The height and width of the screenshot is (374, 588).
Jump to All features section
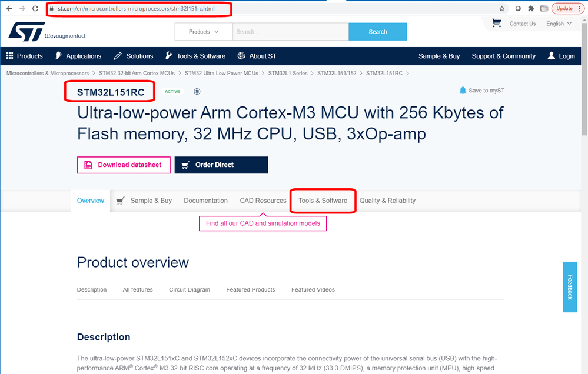pos(138,290)
